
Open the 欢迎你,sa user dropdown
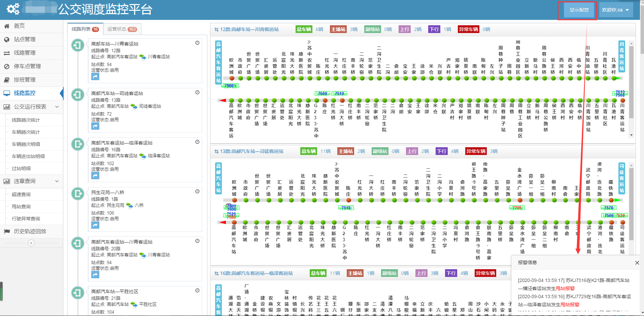click(x=615, y=10)
